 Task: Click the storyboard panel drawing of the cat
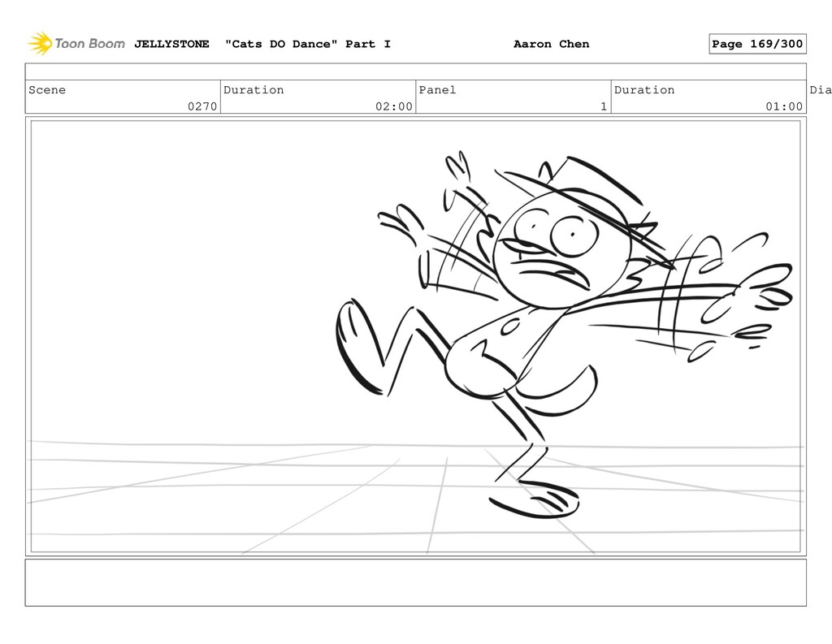pyautogui.click(x=415, y=336)
